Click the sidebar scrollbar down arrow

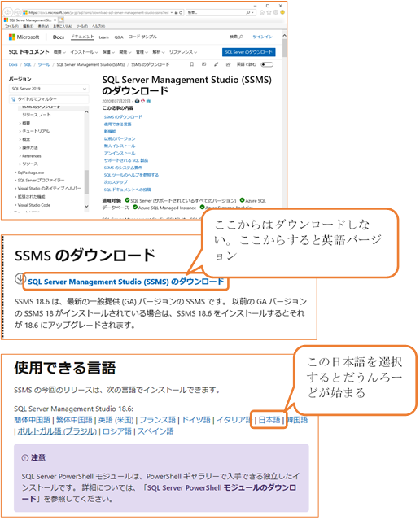pos(86,206)
